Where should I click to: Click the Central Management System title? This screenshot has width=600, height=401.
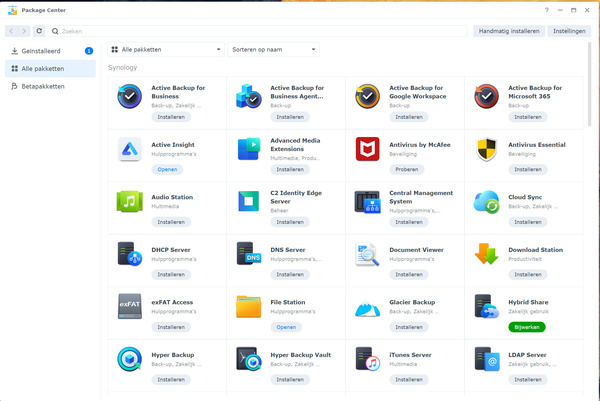click(421, 197)
